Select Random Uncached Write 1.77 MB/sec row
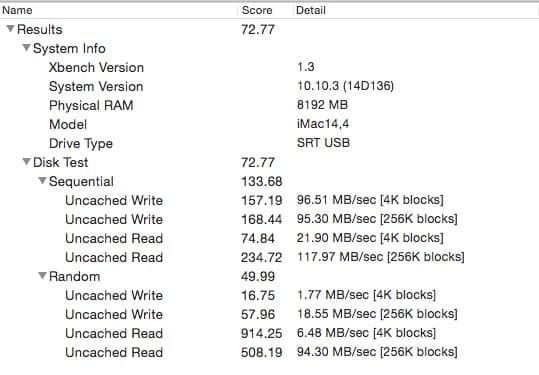Viewport: 539px width, 375px height. 270,295
